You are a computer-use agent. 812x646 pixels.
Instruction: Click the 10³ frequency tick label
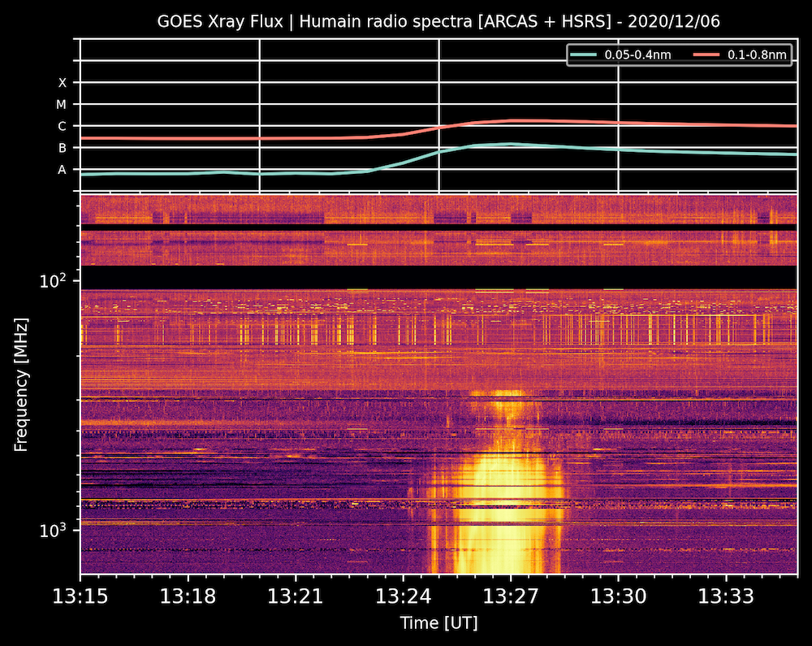click(53, 530)
